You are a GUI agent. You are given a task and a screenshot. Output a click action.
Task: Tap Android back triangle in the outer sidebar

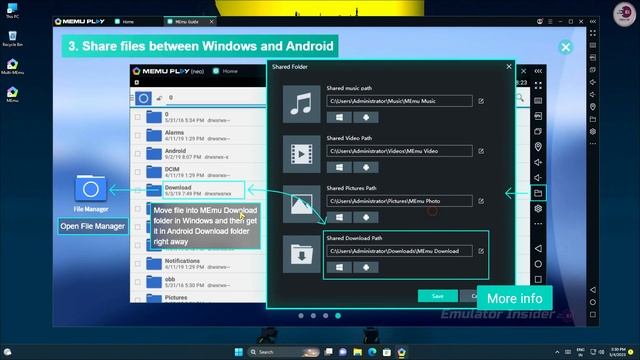click(x=593, y=290)
